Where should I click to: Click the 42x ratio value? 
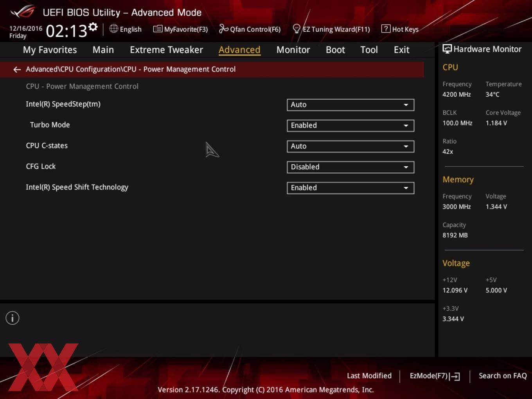click(x=448, y=151)
